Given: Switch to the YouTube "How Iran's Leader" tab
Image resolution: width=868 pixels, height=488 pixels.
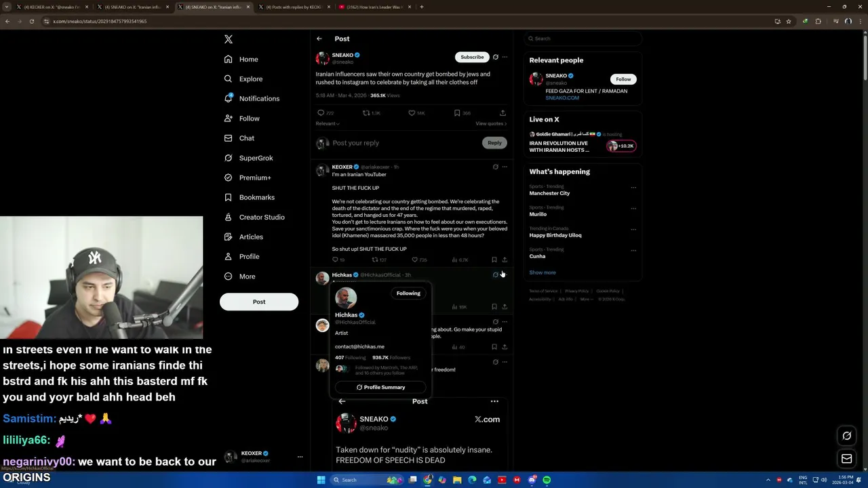Looking at the screenshot, I should click(374, 7).
